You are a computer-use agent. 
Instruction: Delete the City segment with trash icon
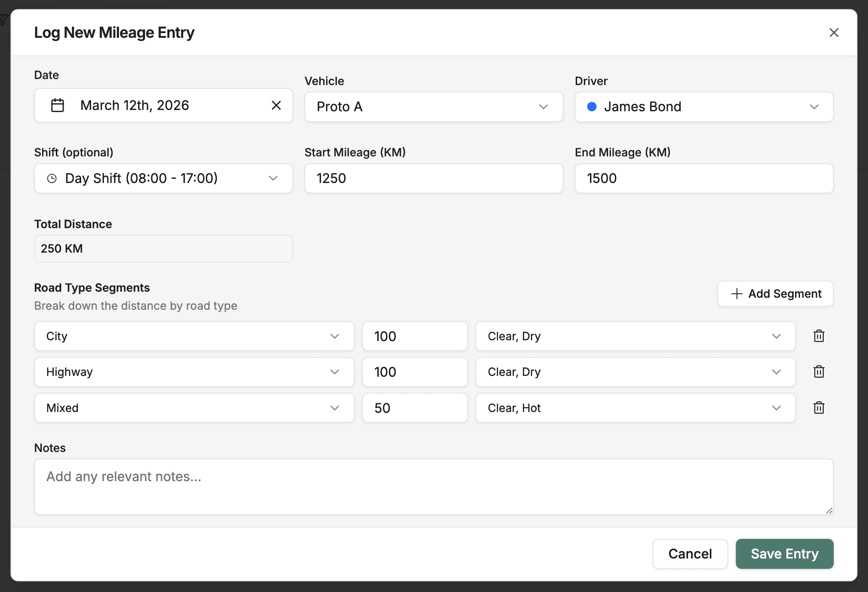point(819,336)
